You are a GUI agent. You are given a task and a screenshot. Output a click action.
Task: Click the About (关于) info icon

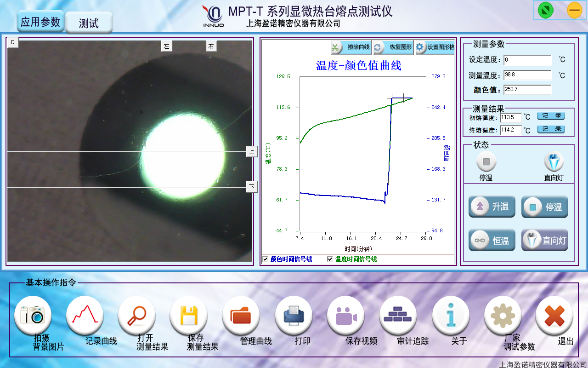[x=451, y=315]
